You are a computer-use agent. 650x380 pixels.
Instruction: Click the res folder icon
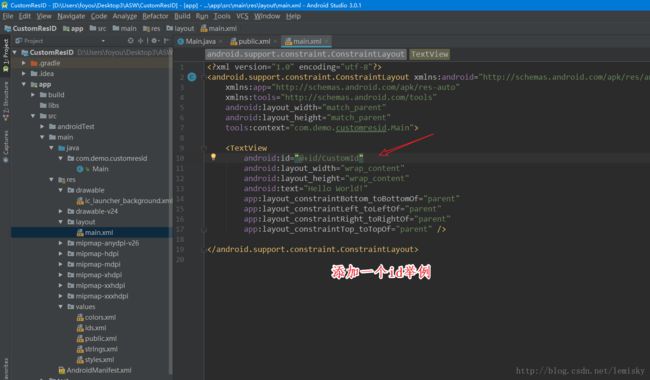[x=61, y=179]
